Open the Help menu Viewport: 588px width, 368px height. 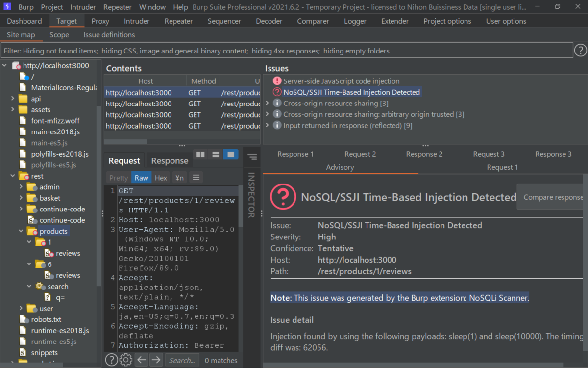tap(180, 7)
